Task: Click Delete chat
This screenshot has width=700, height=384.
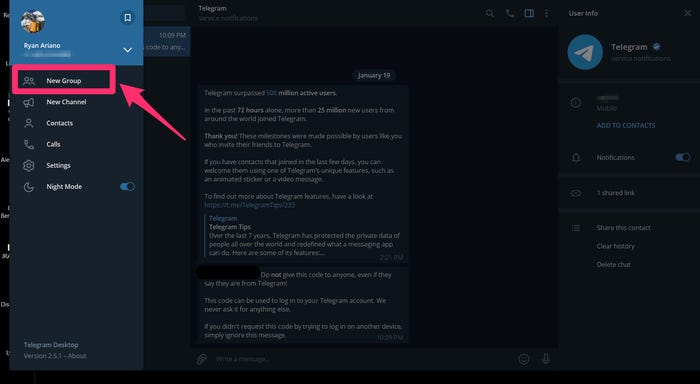Action: pyautogui.click(x=613, y=264)
